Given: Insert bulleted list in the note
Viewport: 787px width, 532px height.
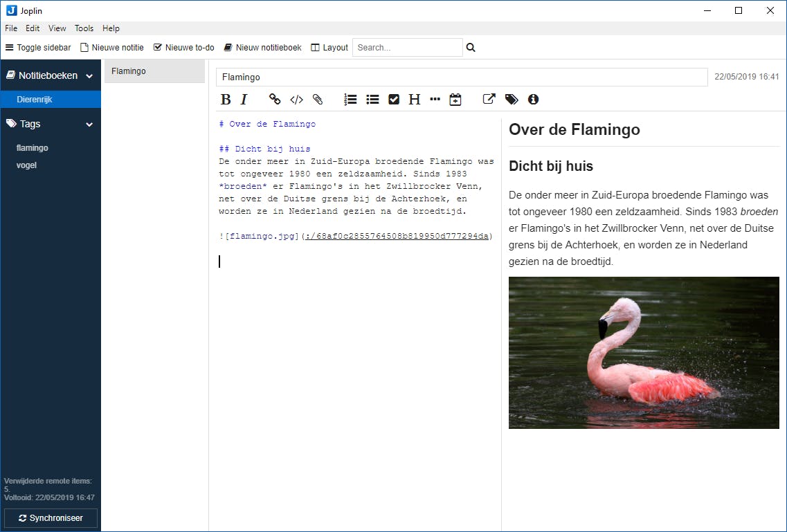Looking at the screenshot, I should coord(372,100).
